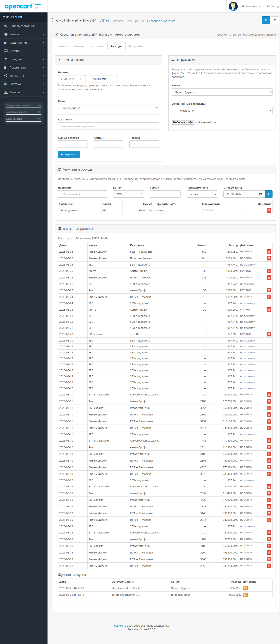Delete the 2026-08-11 Ретаргетинг ВК expense
The image size is (280, 644).
click(x=269, y=408)
